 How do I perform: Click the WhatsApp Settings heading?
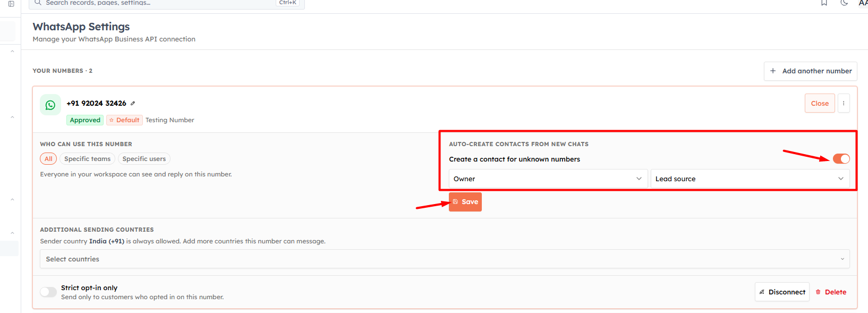click(x=81, y=27)
